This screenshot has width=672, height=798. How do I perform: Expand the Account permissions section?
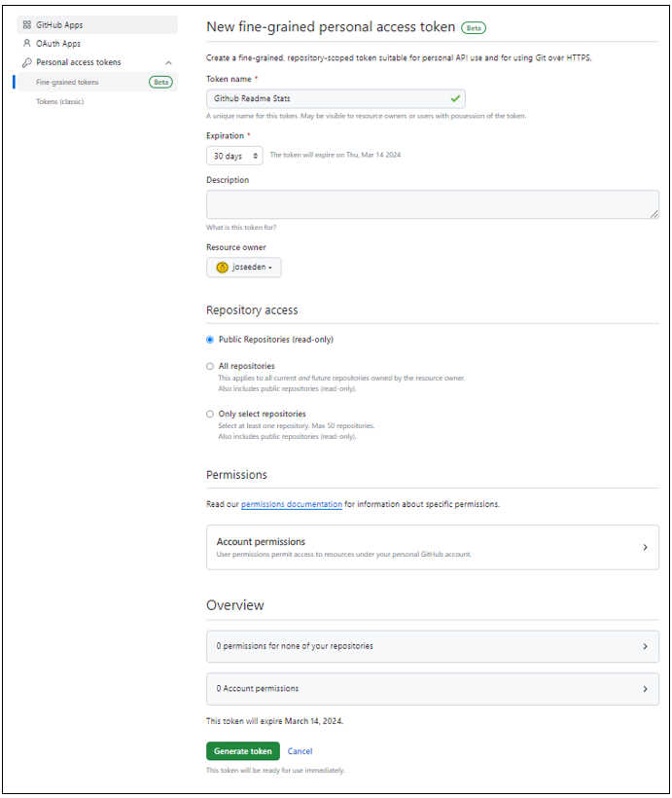click(433, 547)
